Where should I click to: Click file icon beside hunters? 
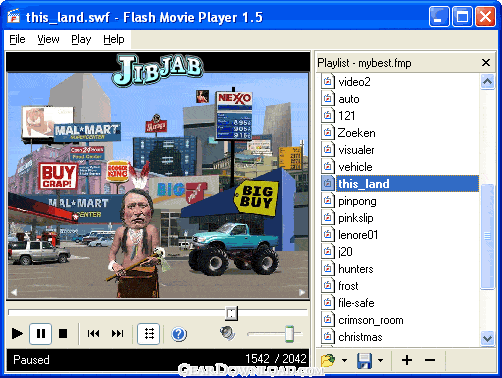click(327, 269)
